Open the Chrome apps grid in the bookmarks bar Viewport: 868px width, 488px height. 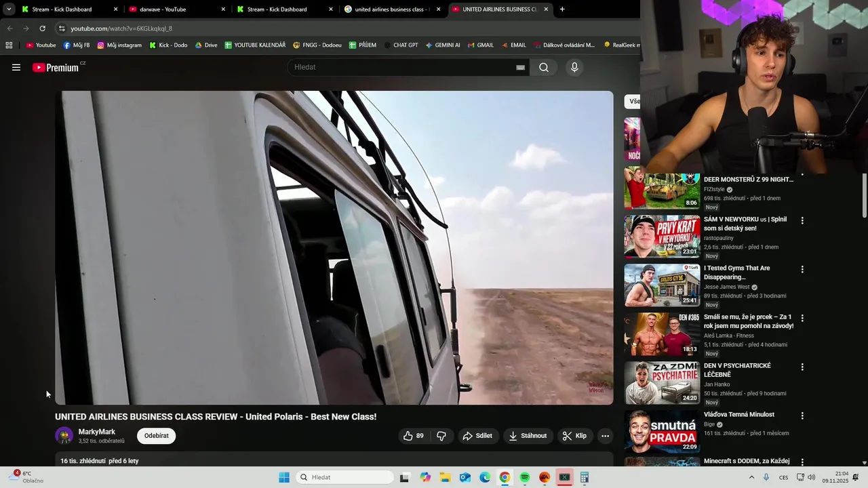9,45
